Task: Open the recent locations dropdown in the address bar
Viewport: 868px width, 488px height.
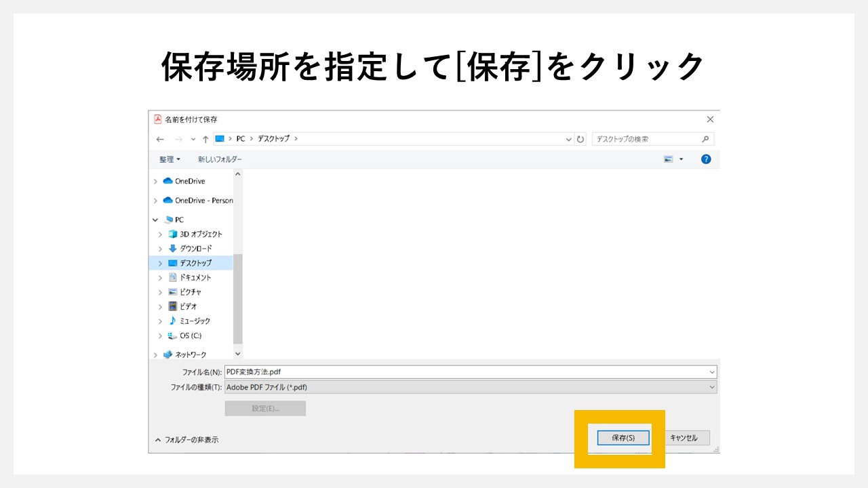Action: (568, 139)
